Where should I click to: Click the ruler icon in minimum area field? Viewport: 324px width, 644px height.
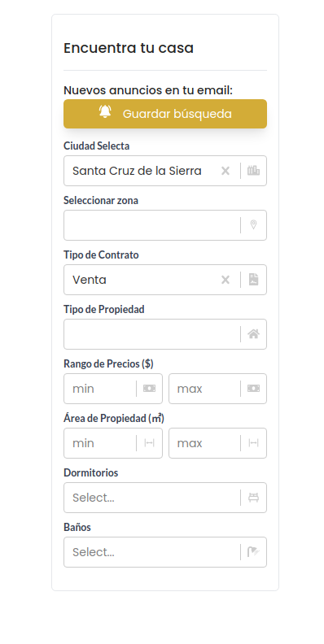tap(149, 443)
